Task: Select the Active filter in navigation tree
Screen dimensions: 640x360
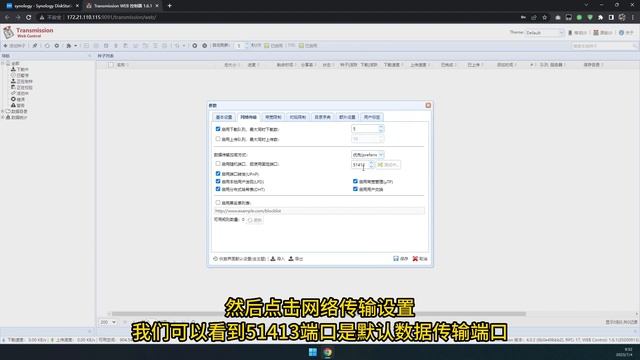Action: [x=20, y=93]
